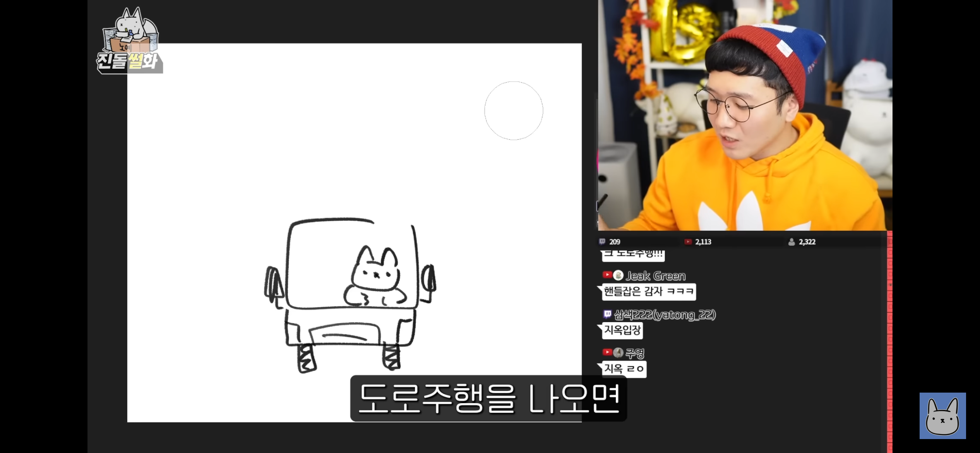The height and width of the screenshot is (453, 980).
Task: Click the Twitch badge beside 삼색222
Action: pos(607,314)
